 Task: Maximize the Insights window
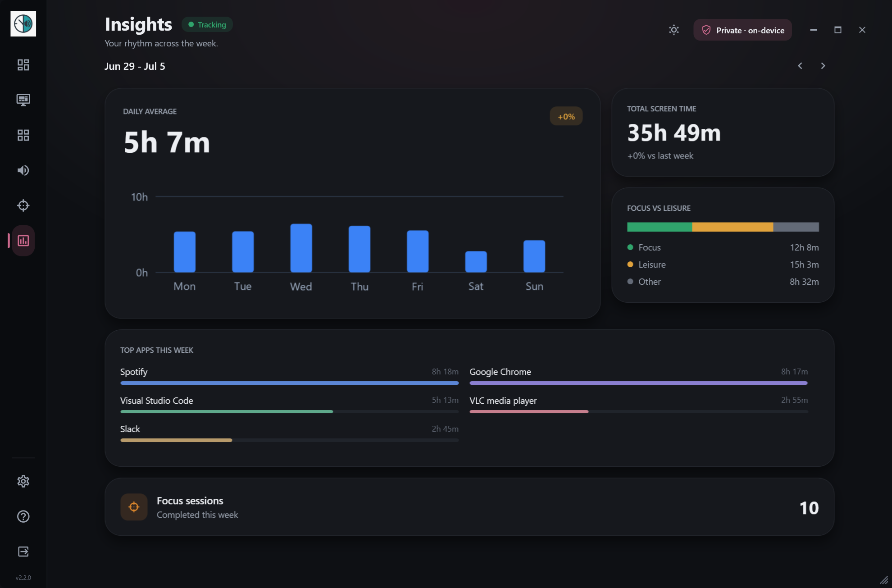click(838, 30)
